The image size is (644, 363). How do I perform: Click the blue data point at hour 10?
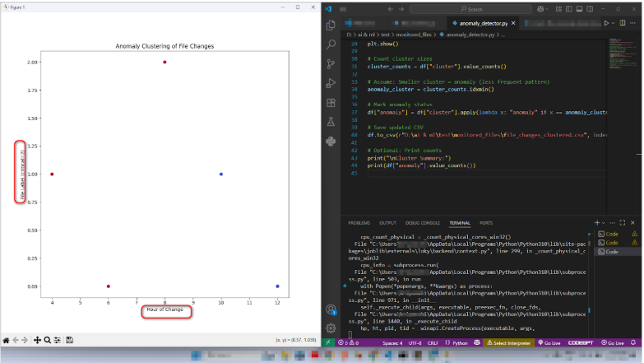coord(221,175)
